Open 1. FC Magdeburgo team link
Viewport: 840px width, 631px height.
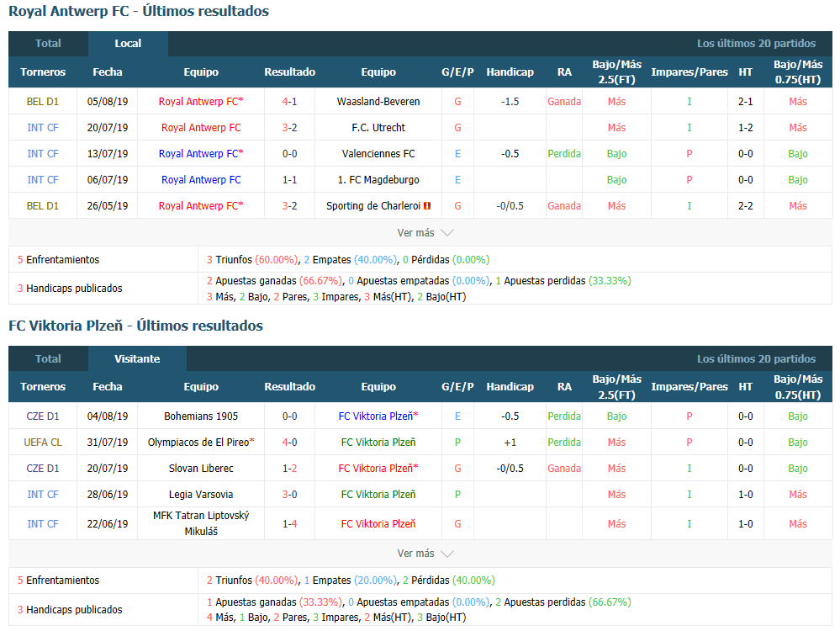tap(378, 180)
